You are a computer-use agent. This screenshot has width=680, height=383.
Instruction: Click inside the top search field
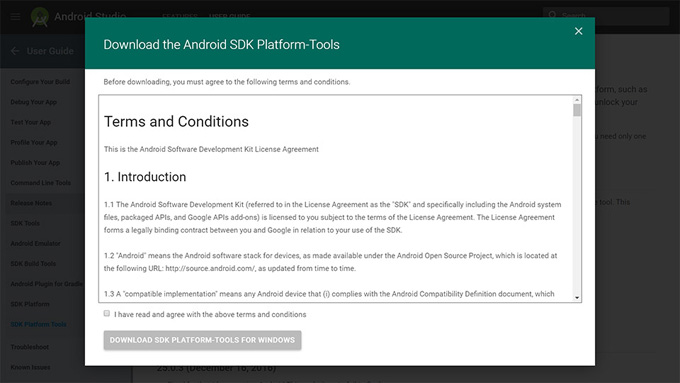(x=606, y=16)
